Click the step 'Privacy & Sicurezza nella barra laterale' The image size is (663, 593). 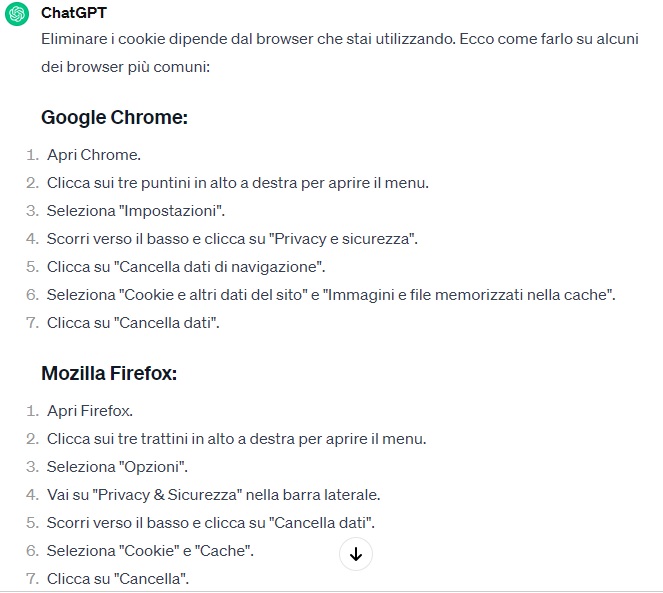tap(214, 495)
